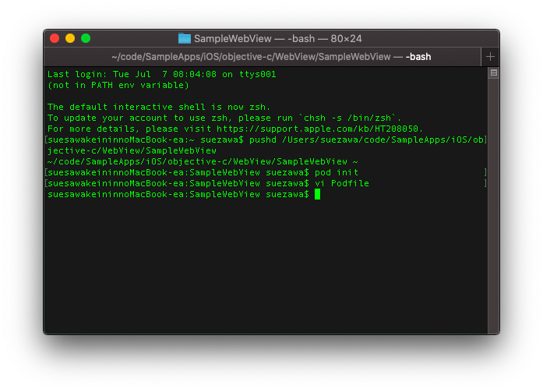Click the 'vi Podfile' command text
Image resolution: width=543 pixels, height=392 pixels.
coord(342,184)
